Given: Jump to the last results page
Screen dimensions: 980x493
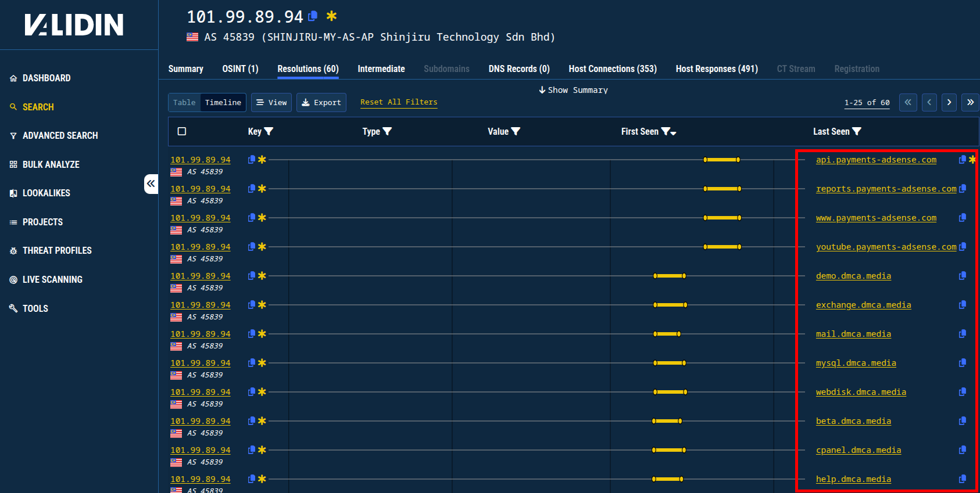Looking at the screenshot, I should [970, 102].
